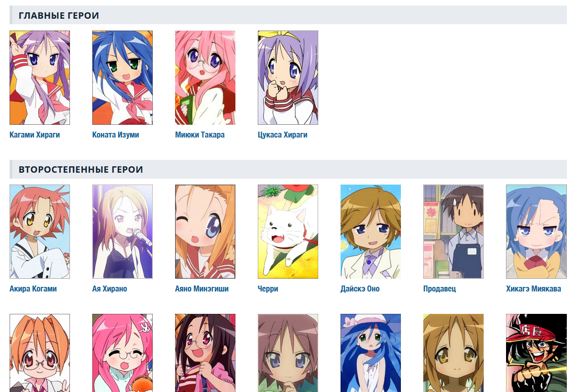This screenshot has width=581, height=392.
Task: Click the Второстепенные герои section header
Action: click(288, 169)
